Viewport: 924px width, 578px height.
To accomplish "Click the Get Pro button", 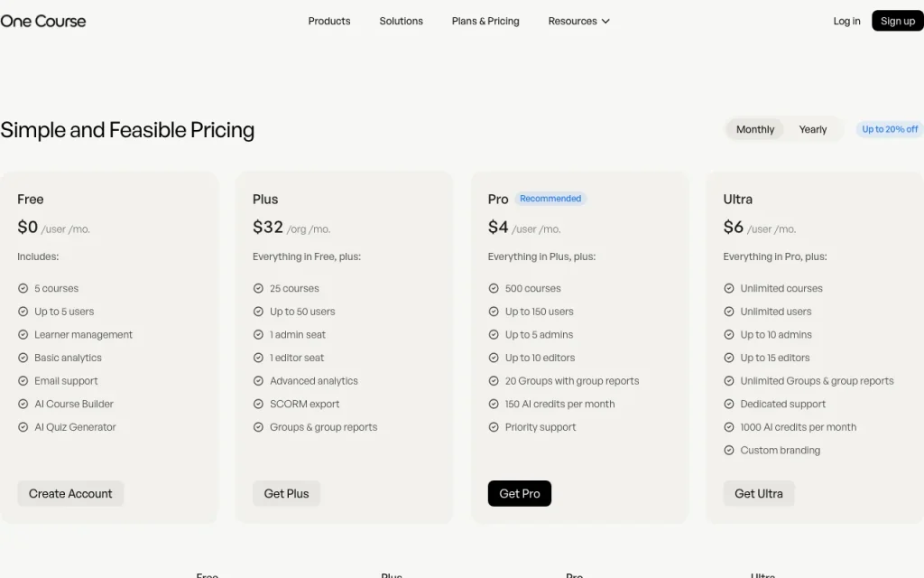I will [519, 494].
